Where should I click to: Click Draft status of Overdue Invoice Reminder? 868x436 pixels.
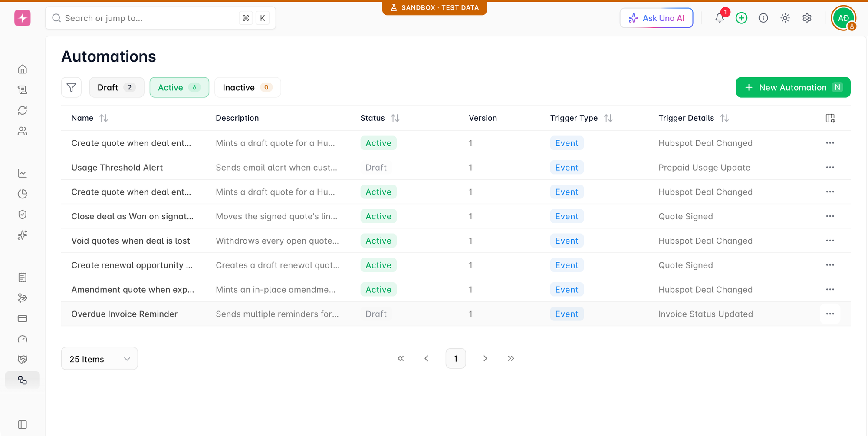(x=376, y=314)
